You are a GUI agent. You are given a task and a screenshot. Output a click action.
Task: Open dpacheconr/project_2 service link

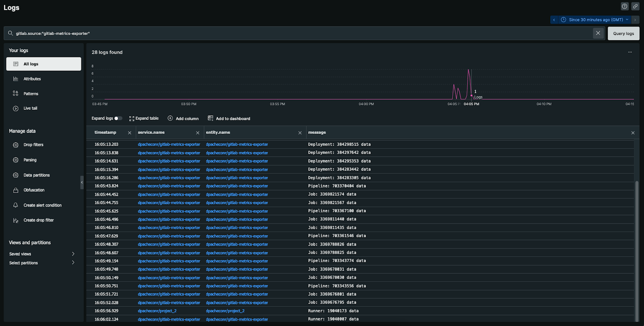coord(157,311)
